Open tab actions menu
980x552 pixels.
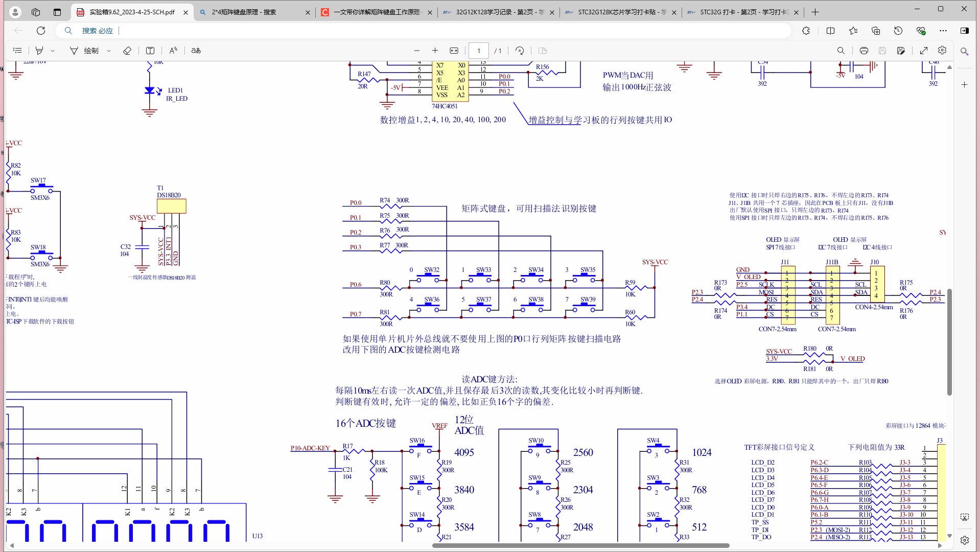[57, 12]
